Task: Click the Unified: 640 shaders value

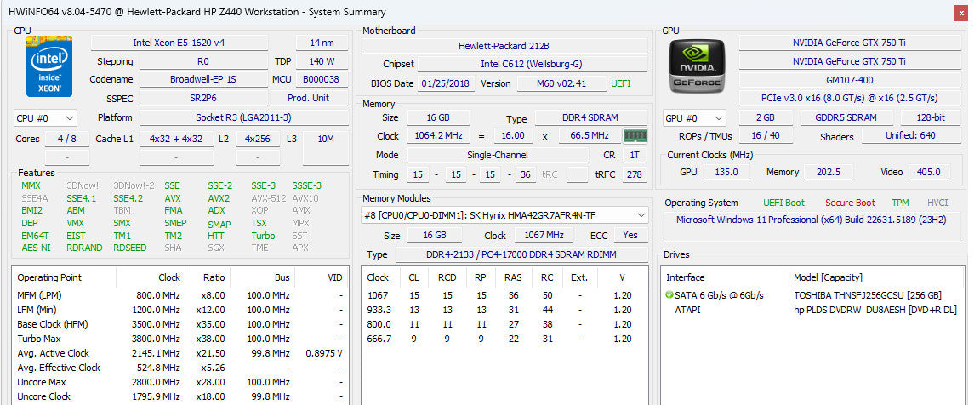Action: [x=910, y=135]
